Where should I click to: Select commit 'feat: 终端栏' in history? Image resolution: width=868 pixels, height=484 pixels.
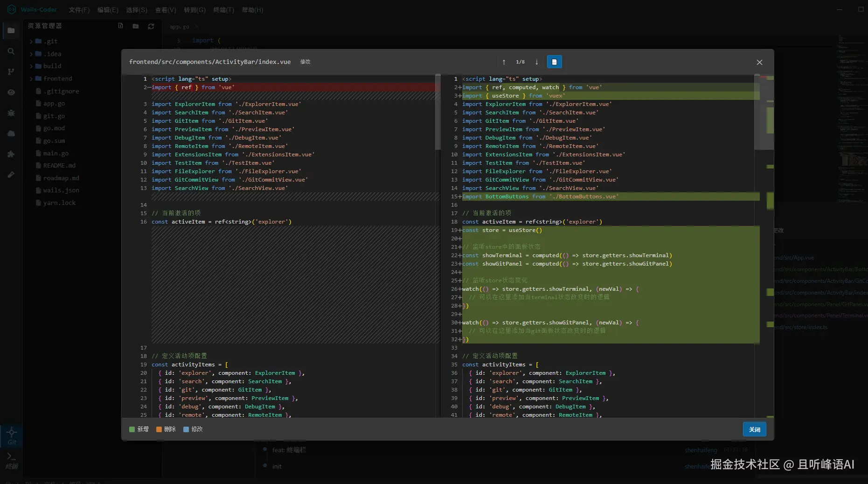[x=289, y=450]
